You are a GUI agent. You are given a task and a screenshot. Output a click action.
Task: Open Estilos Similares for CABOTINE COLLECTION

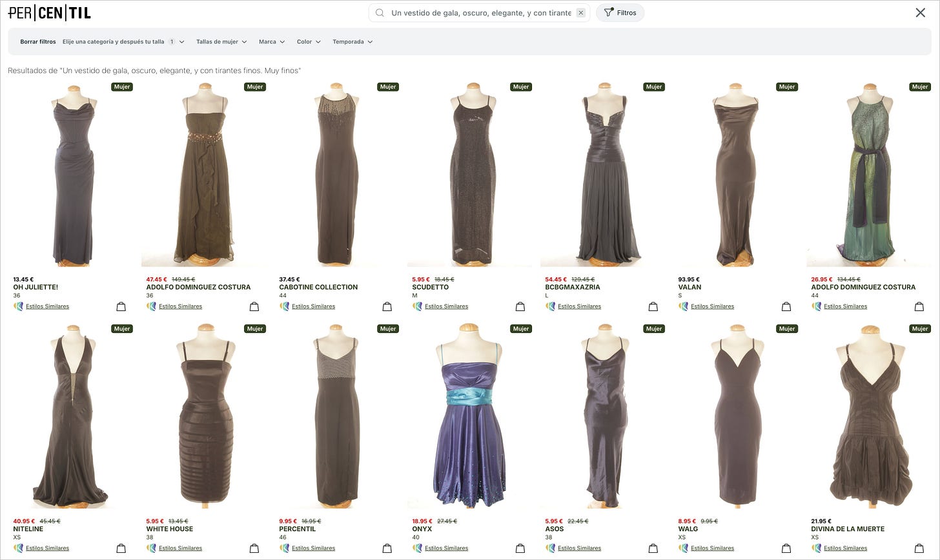pyautogui.click(x=313, y=306)
